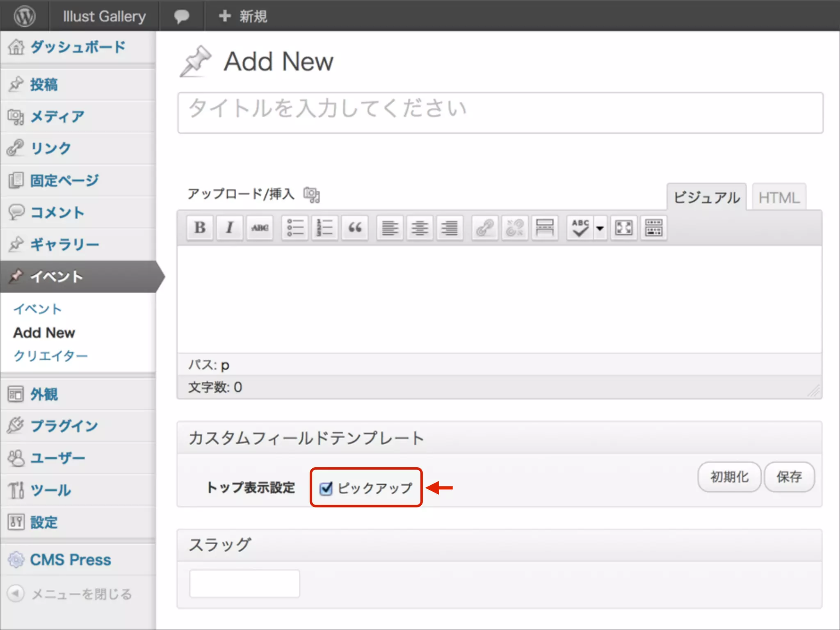Apply italic formatting button
The height and width of the screenshot is (630, 840).
[x=230, y=228]
